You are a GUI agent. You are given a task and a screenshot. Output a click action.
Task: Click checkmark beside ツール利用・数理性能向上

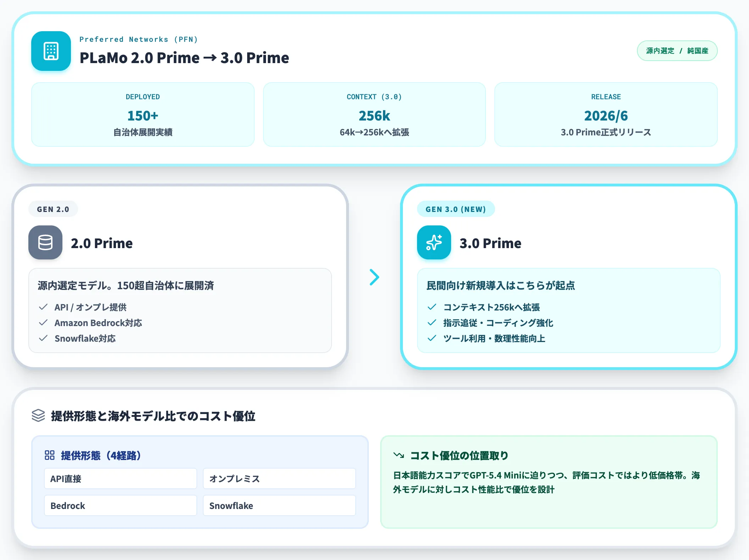point(432,338)
